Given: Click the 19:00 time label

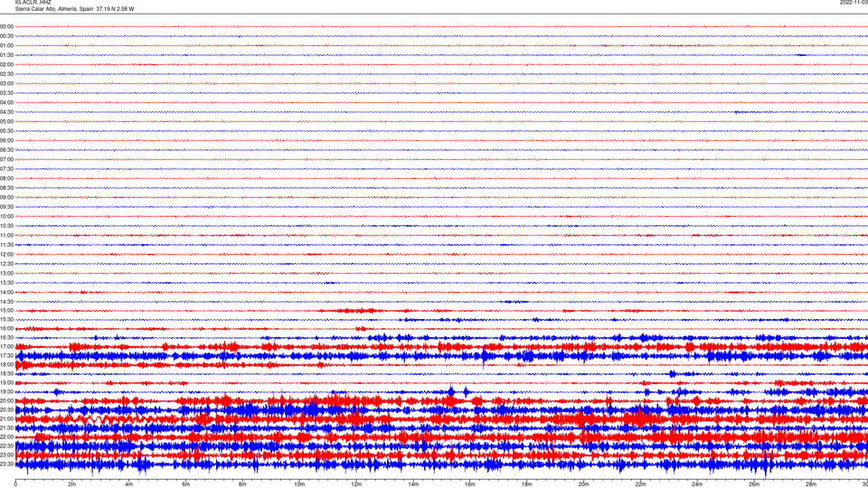Looking at the screenshot, I should [x=6, y=383].
